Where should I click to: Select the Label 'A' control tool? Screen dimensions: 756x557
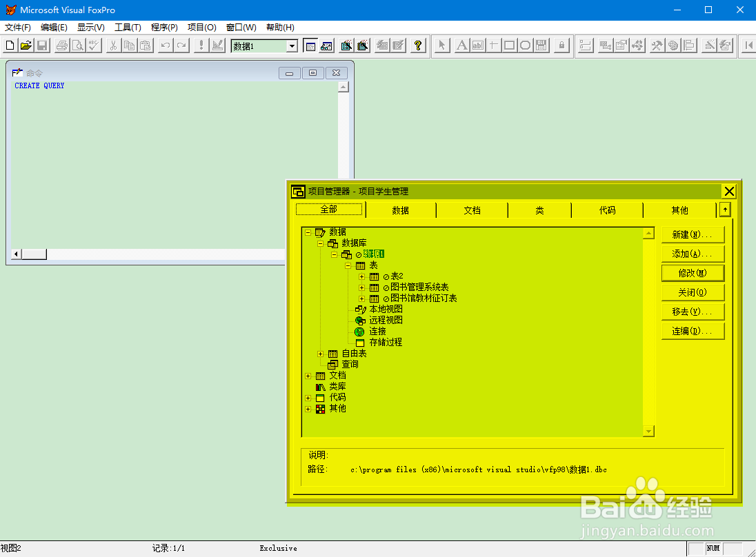(x=461, y=45)
